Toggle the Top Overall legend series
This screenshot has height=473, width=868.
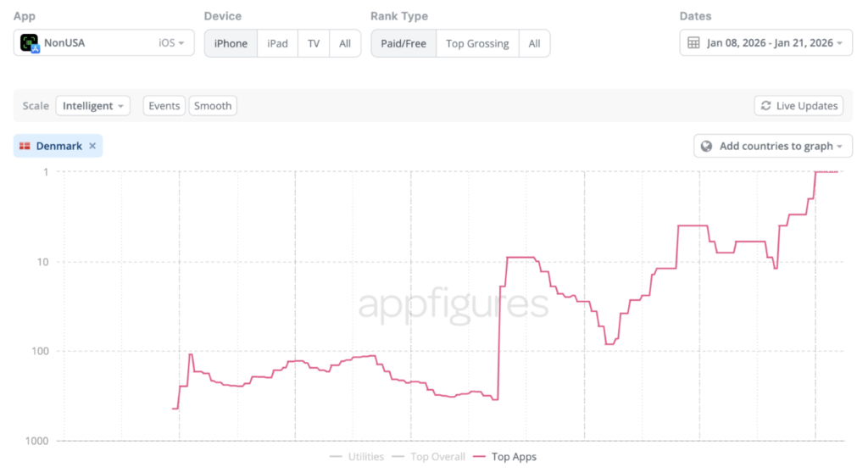(x=428, y=457)
